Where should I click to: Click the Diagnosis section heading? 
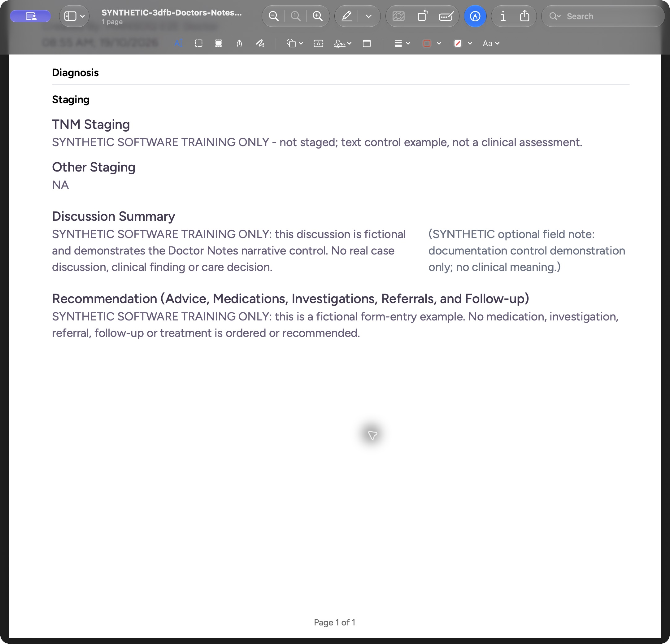pos(75,73)
